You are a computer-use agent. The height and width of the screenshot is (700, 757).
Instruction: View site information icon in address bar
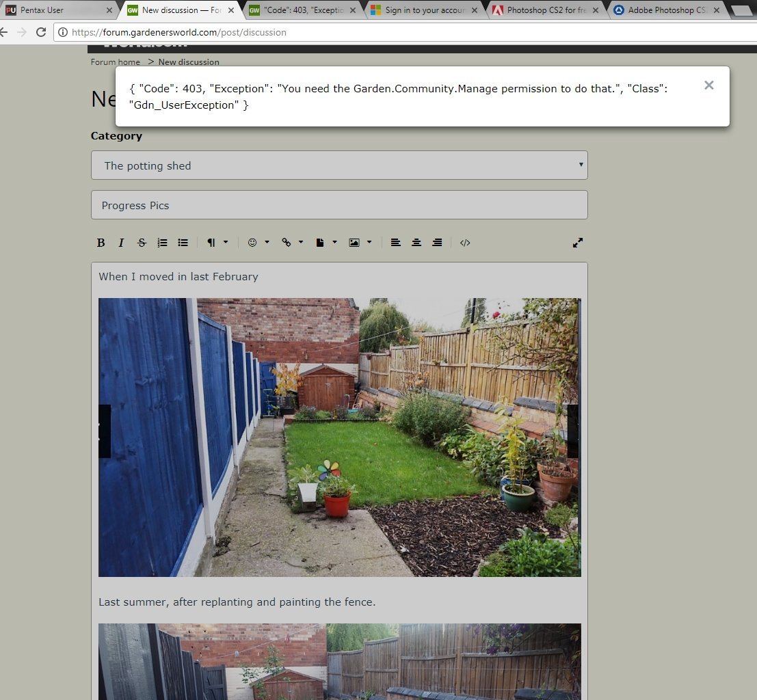[63, 32]
